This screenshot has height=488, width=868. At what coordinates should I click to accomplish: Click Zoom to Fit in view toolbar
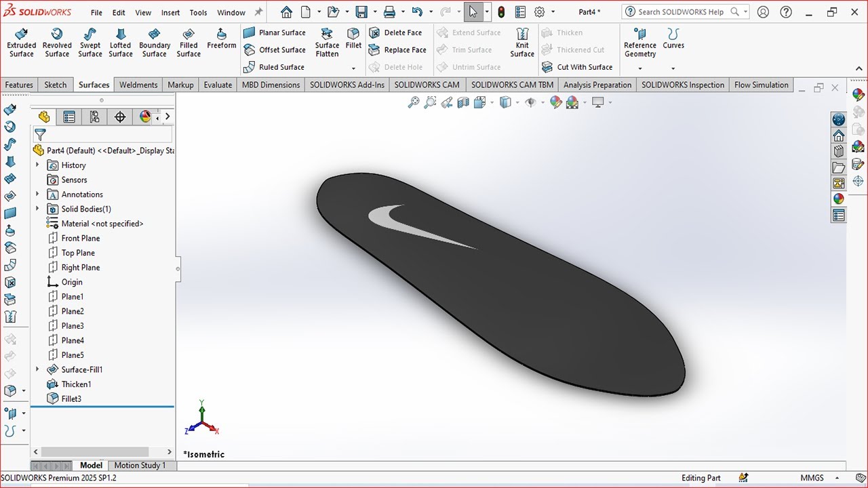tap(413, 102)
